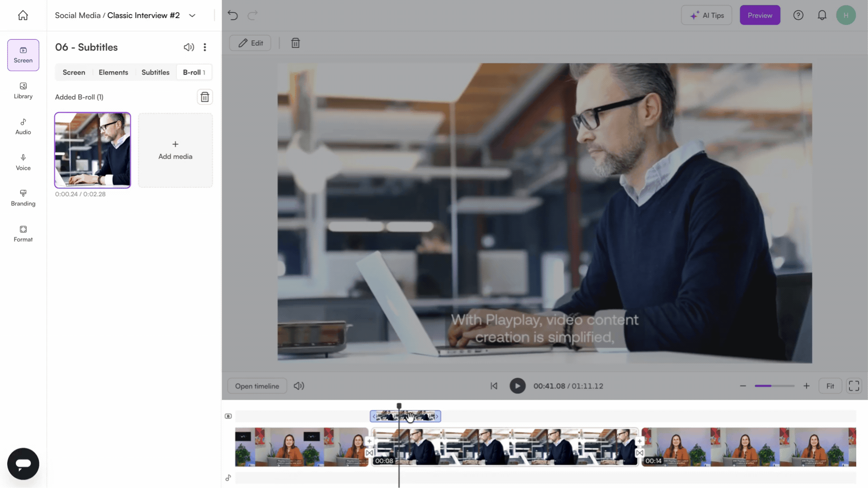The width and height of the screenshot is (868, 488).
Task: Click the undo arrow
Action: click(x=233, y=15)
